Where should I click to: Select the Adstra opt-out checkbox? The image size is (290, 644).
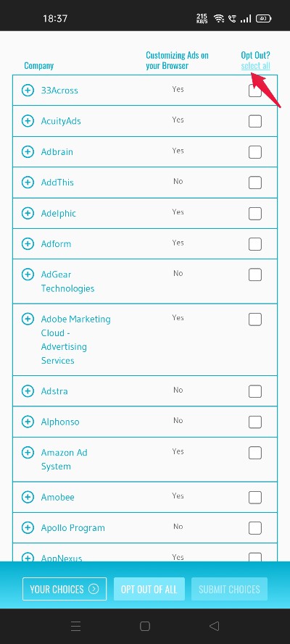click(x=255, y=391)
